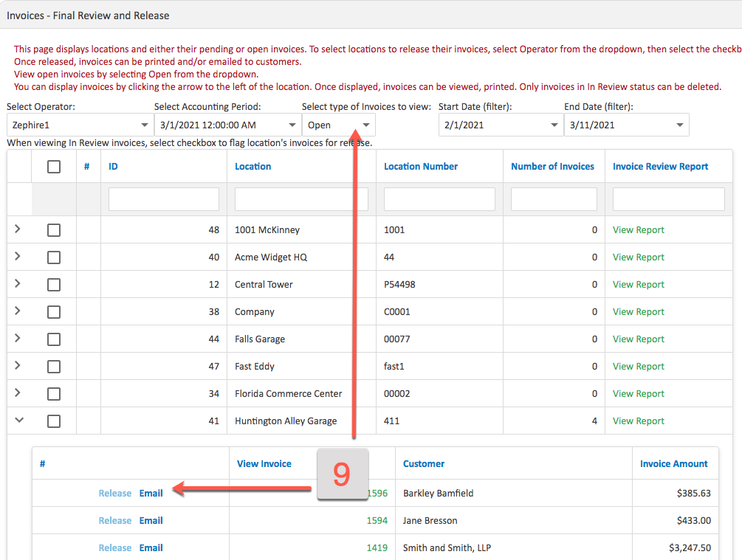This screenshot has height=560, width=742.
Task: Click the Location Number filter box
Action: pyautogui.click(x=438, y=198)
